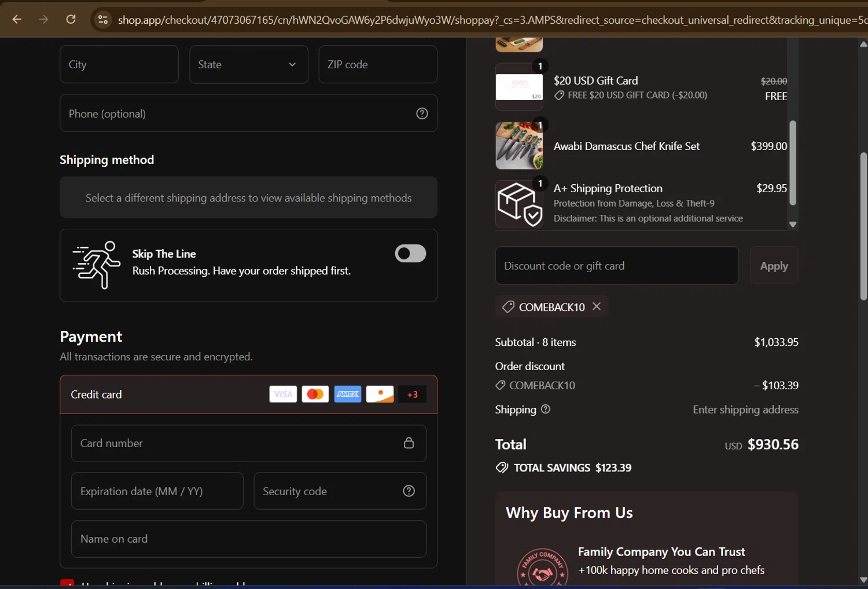Click the order summary items scrollbar thumb

(x=793, y=163)
